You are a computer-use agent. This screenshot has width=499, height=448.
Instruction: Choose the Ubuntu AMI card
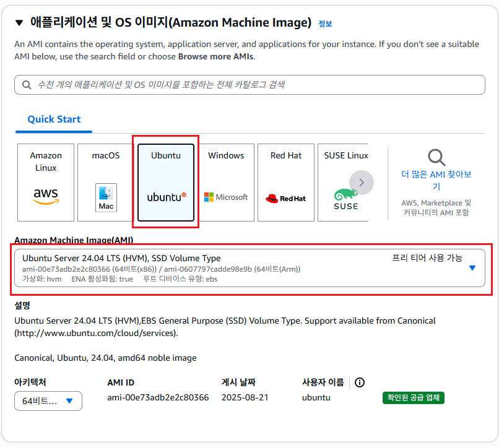tap(166, 183)
